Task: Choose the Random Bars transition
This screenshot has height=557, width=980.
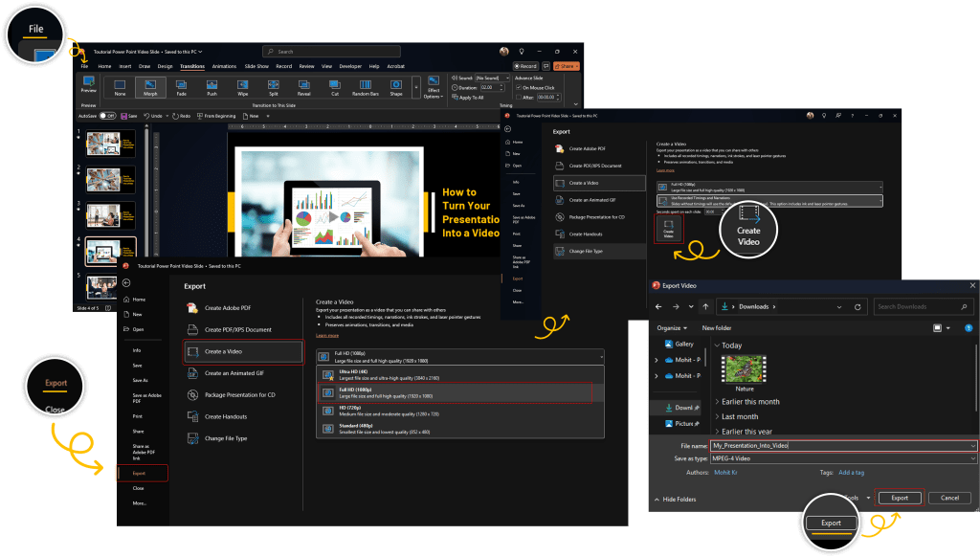Action: pyautogui.click(x=366, y=86)
